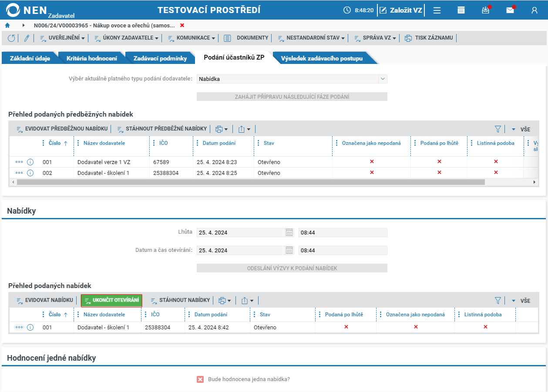Open row actions dots for preliminary offer 002
The height and width of the screenshot is (392, 548).
(x=19, y=173)
